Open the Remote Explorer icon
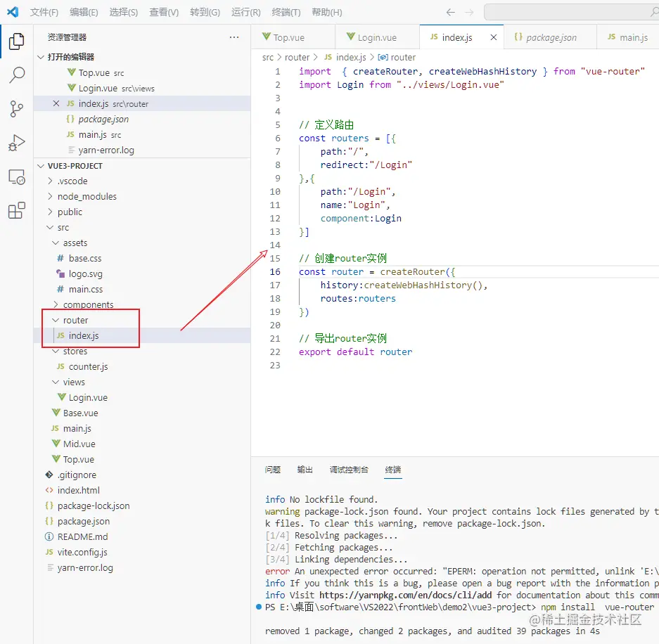Screen dimensions: 659x644 16,177
